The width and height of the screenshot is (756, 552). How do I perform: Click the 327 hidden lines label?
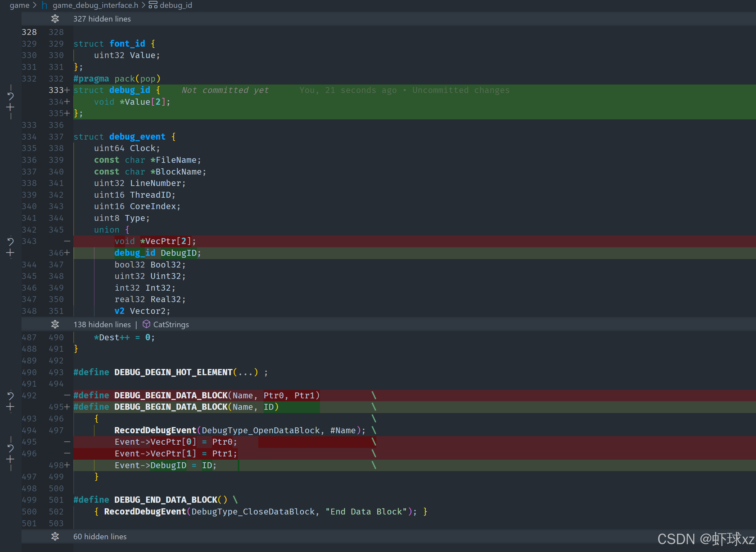102,19
